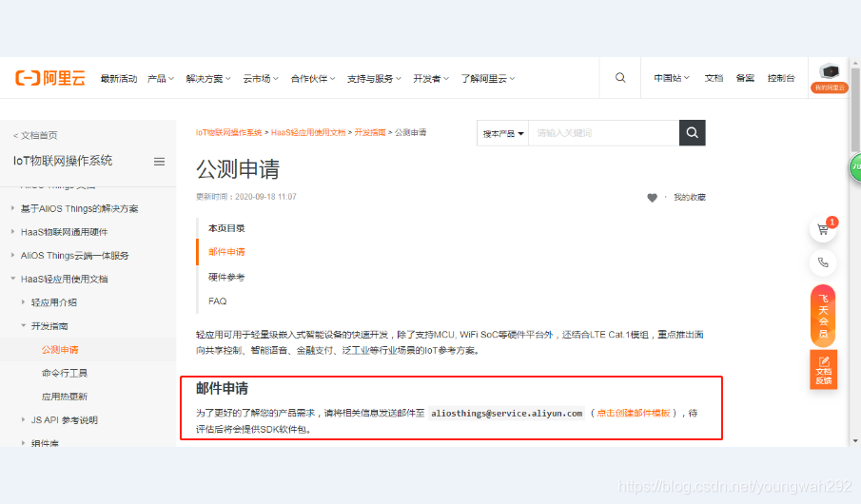Open the 合作伙伴 dropdown menu
This screenshot has height=504, width=861.
(x=313, y=79)
